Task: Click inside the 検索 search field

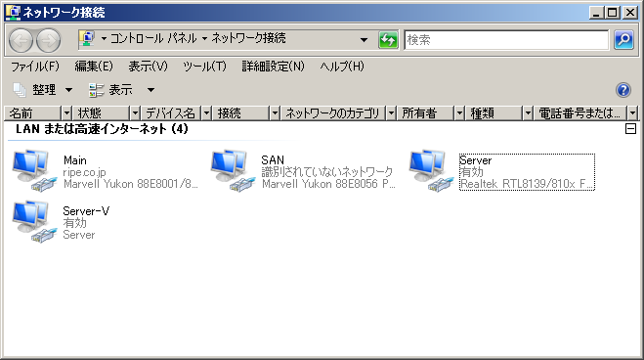Action: click(506, 40)
